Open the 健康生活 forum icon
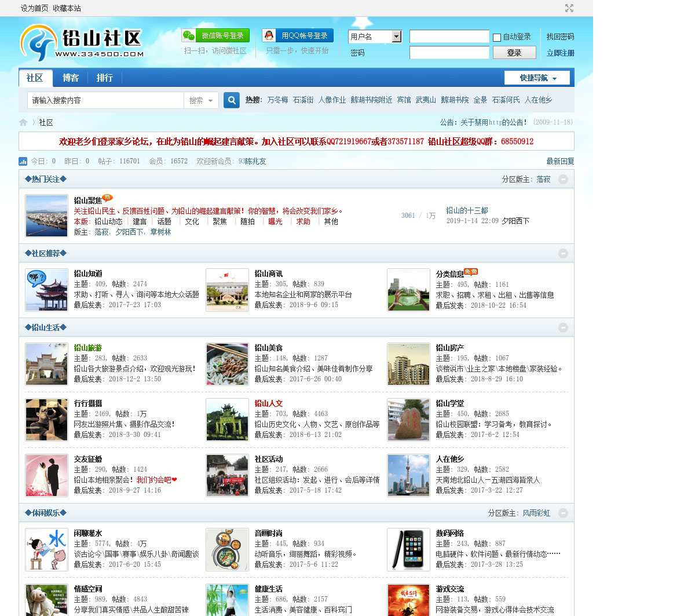The image size is (695, 616). click(227, 600)
